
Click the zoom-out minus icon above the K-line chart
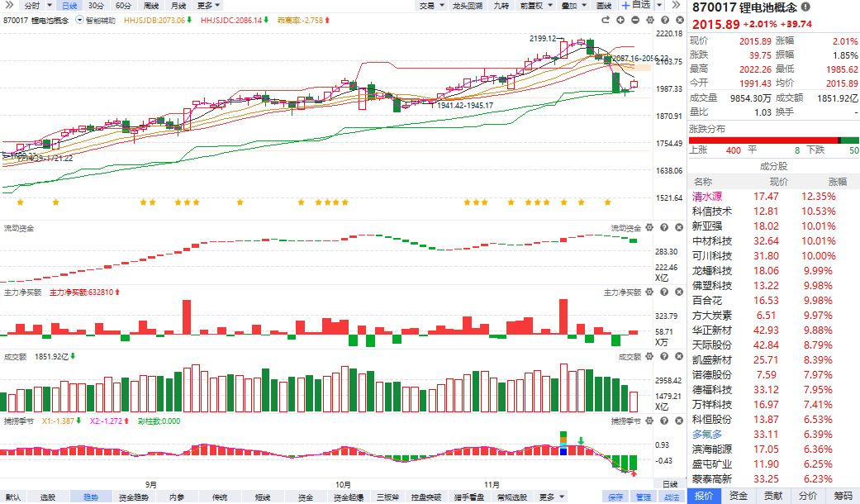634,19
